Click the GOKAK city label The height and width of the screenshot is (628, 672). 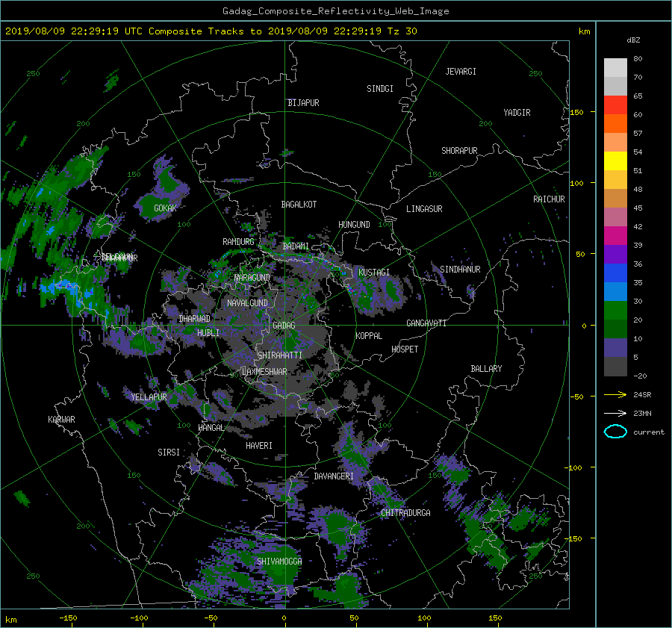pyautogui.click(x=166, y=208)
